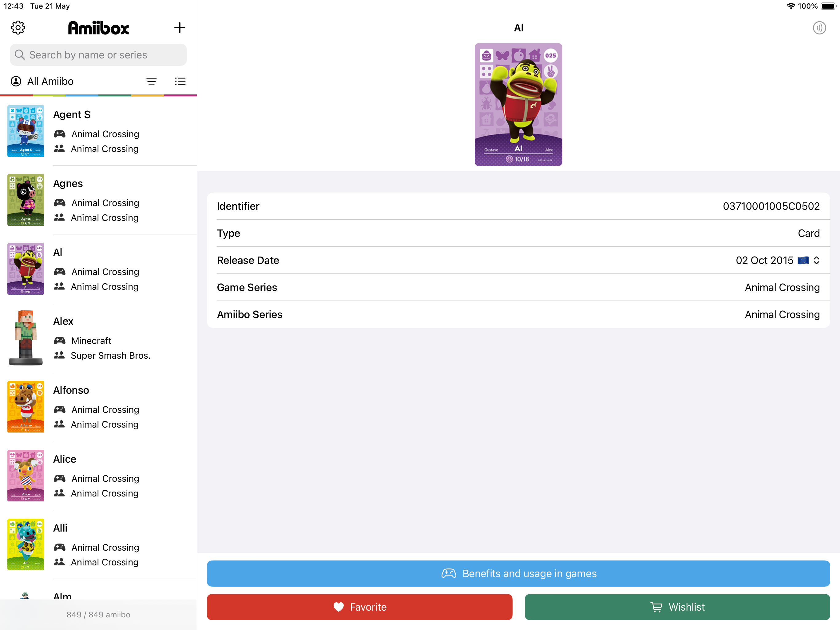Tap the NFC scan icon
The height and width of the screenshot is (630, 840).
(x=819, y=28)
